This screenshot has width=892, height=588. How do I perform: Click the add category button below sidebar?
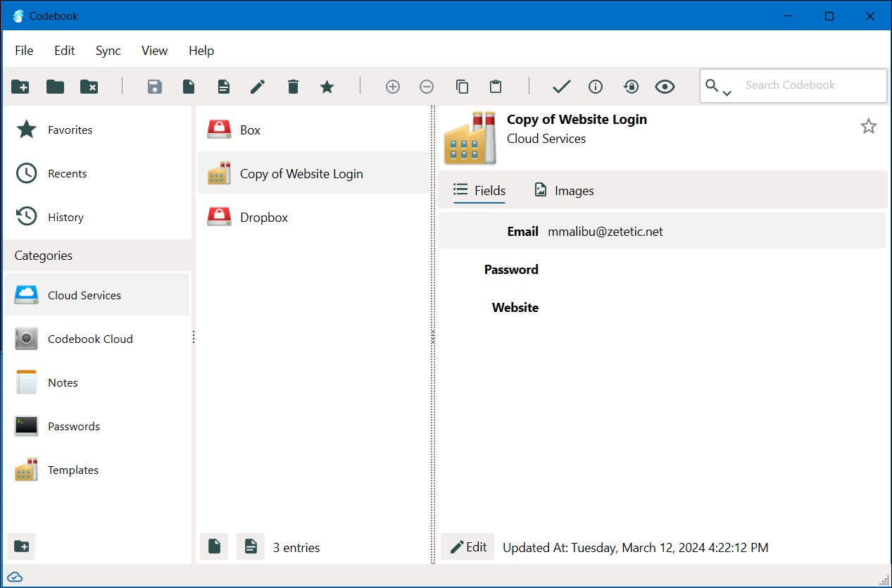pos(21,547)
